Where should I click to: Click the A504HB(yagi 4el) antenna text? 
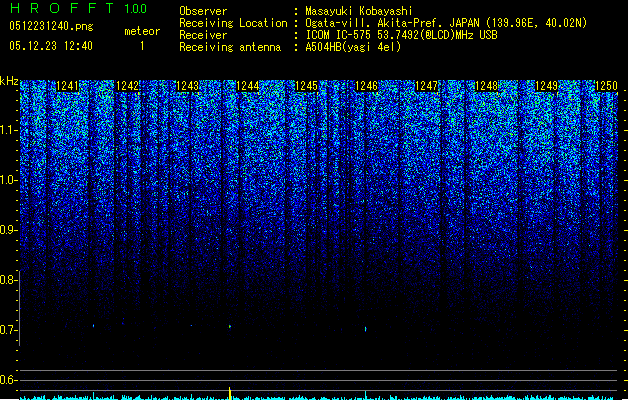[353, 47]
